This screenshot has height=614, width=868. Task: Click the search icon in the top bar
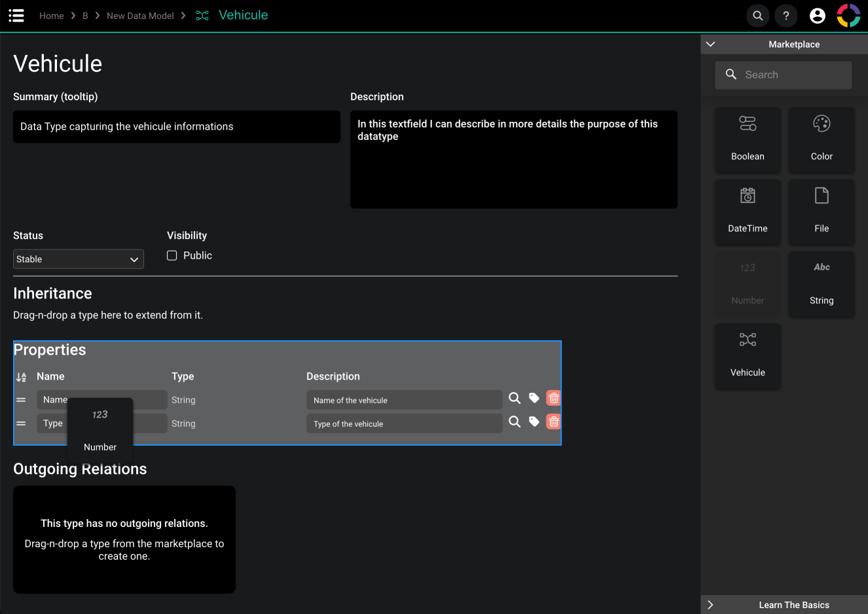pos(757,16)
